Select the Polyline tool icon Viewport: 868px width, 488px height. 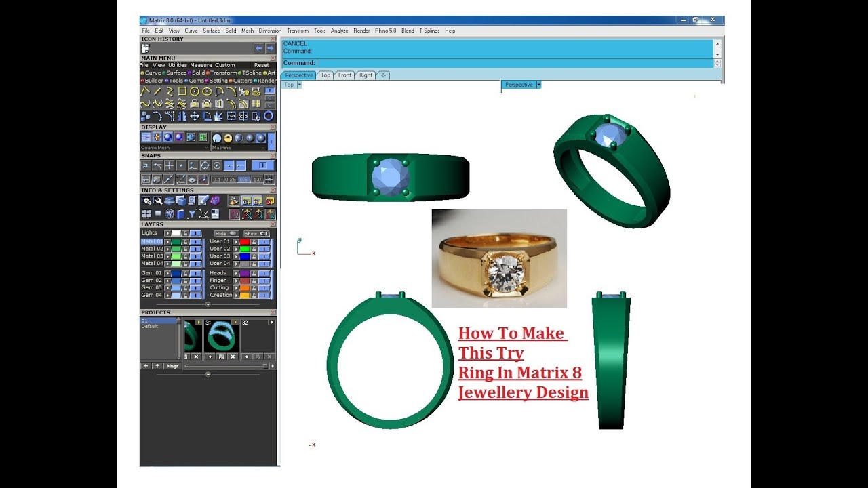click(x=146, y=91)
